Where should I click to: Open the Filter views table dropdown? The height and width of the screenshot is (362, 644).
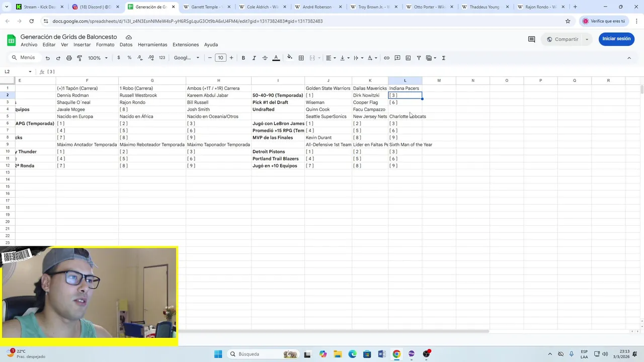pyautogui.click(x=431, y=58)
